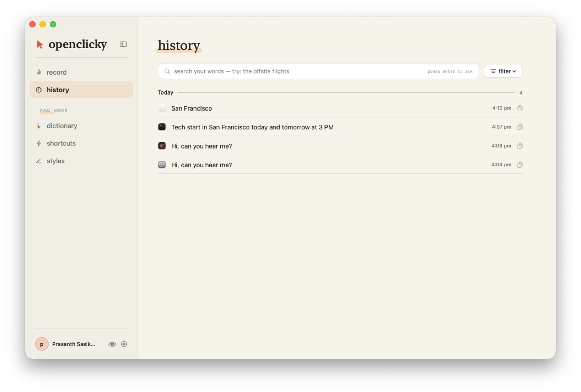Click the profile avatar with letter p
The image size is (581, 392).
click(41, 344)
